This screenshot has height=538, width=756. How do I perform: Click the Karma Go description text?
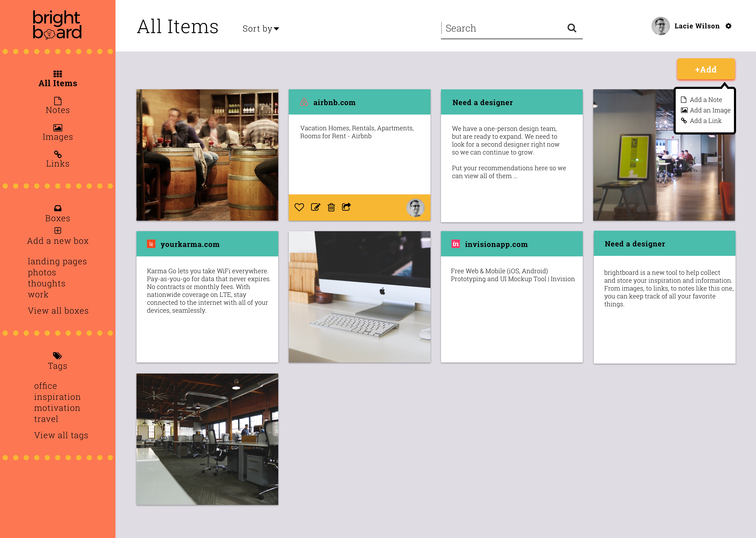[x=209, y=291]
